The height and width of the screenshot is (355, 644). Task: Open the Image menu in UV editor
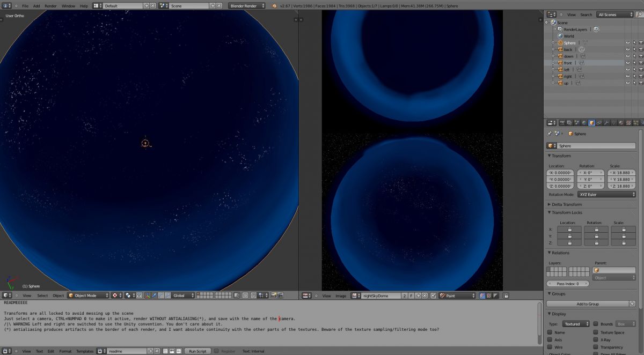pyautogui.click(x=341, y=295)
